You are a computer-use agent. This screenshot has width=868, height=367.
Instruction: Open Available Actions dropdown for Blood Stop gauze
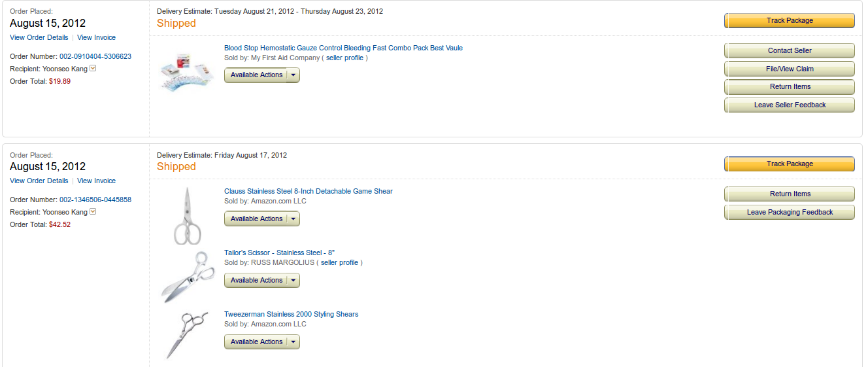293,75
